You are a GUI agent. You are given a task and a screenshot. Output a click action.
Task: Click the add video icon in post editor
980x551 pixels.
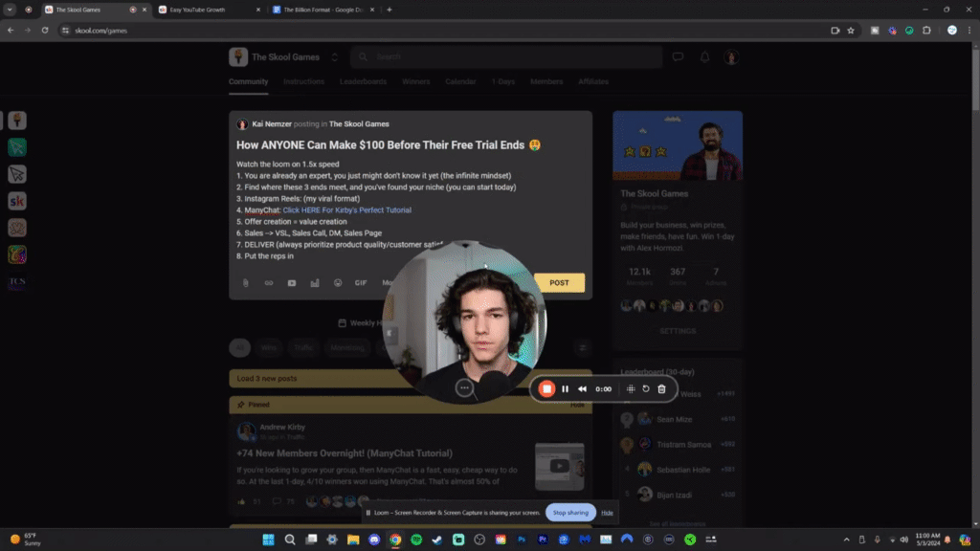point(292,283)
